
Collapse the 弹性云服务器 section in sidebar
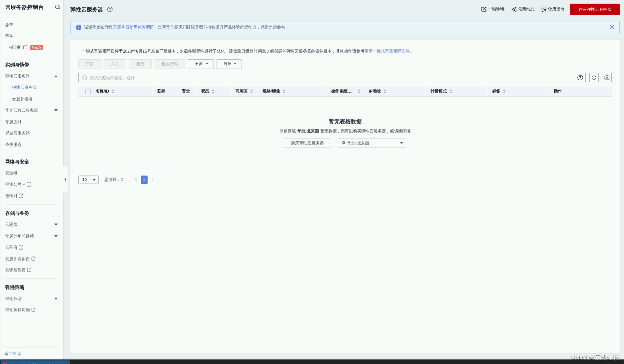tap(56, 76)
